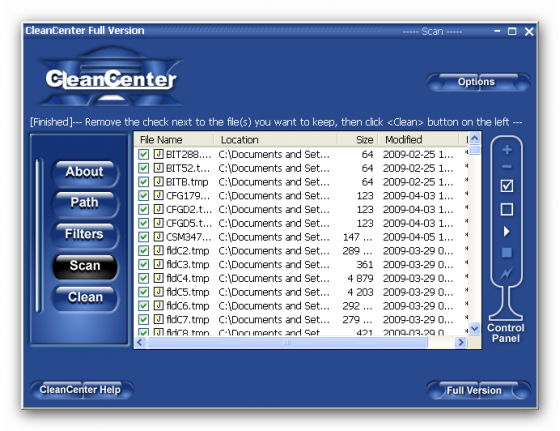
Task: Open the Filters section
Action: (85, 235)
